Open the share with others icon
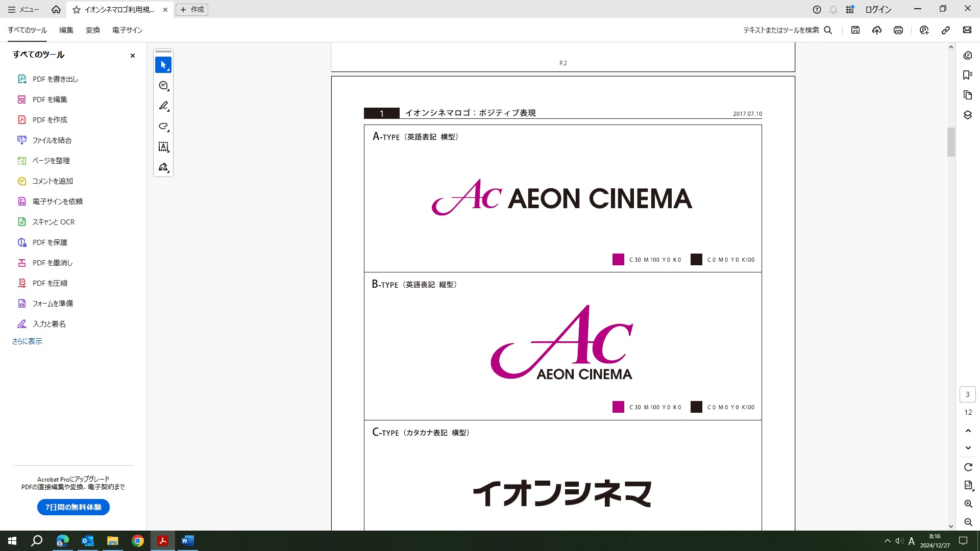This screenshot has width=980, height=551. [x=924, y=30]
